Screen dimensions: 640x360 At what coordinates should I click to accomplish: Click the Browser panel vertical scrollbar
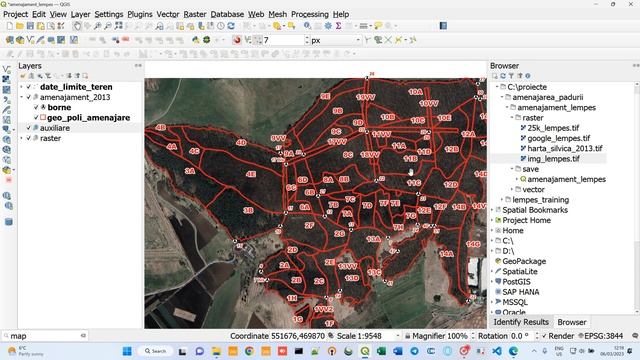(636, 198)
